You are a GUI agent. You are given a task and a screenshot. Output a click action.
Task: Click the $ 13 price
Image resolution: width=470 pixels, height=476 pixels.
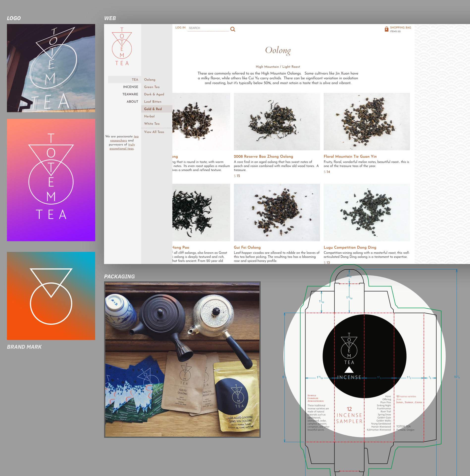tap(327, 263)
